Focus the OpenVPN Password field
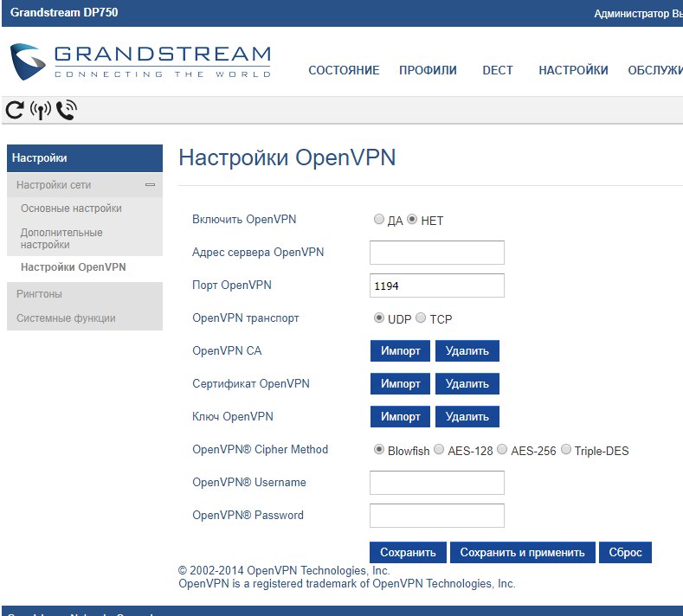 [437, 516]
